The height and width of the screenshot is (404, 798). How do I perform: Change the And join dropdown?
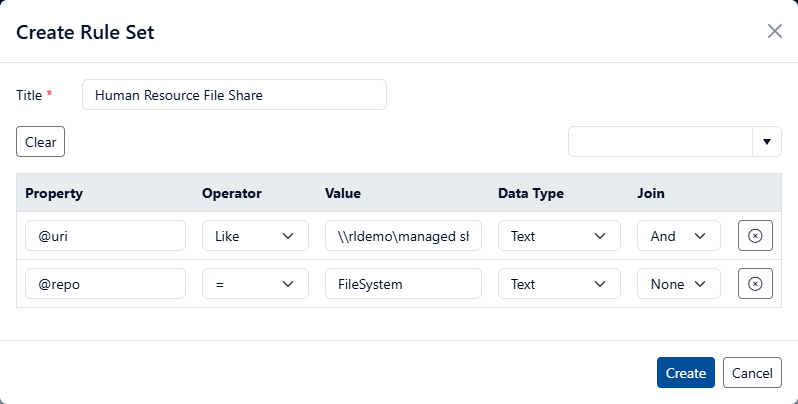click(678, 236)
